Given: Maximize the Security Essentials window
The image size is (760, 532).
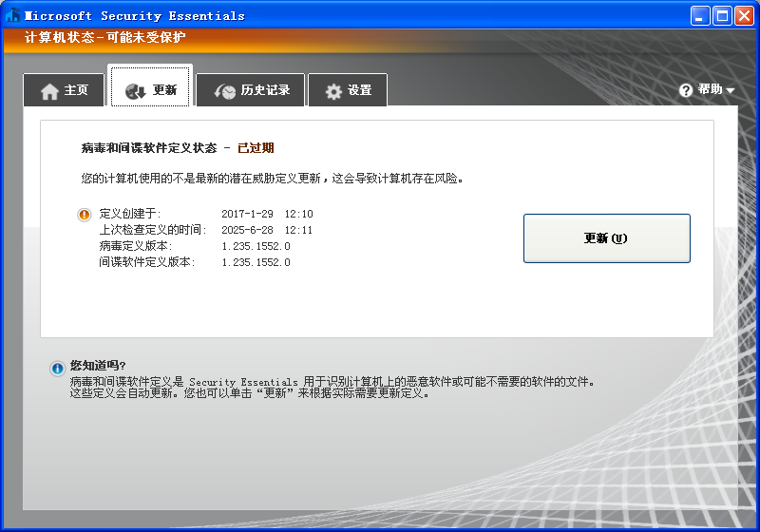Looking at the screenshot, I should [x=722, y=16].
